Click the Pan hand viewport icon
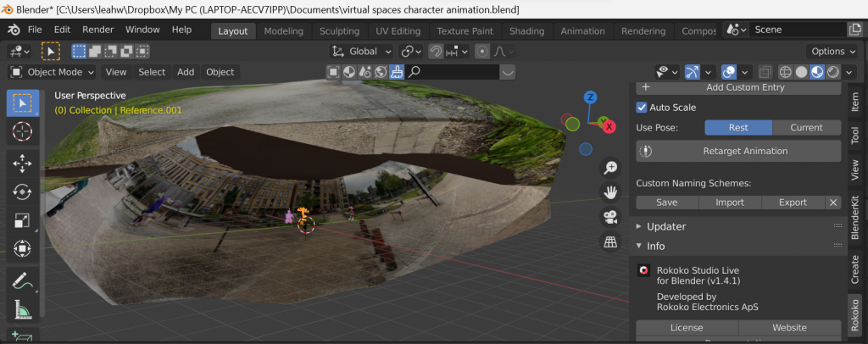This screenshot has width=868, height=344. point(610,191)
